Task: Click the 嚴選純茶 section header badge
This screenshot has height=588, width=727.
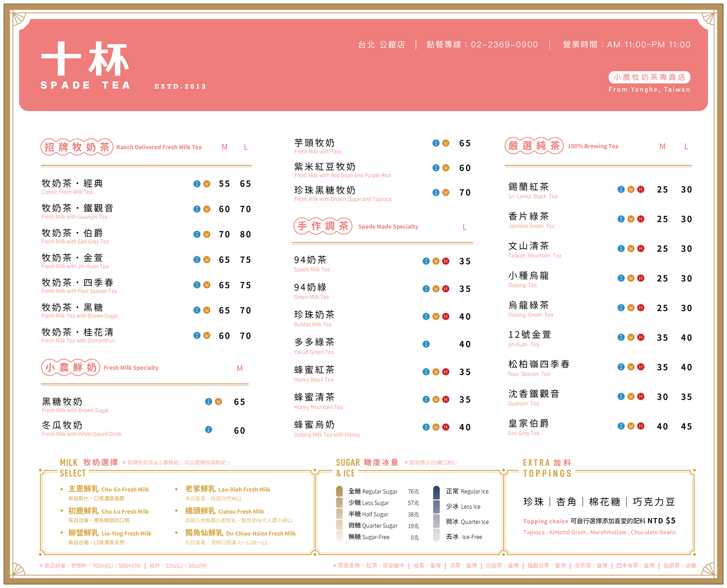Action: coord(534,146)
